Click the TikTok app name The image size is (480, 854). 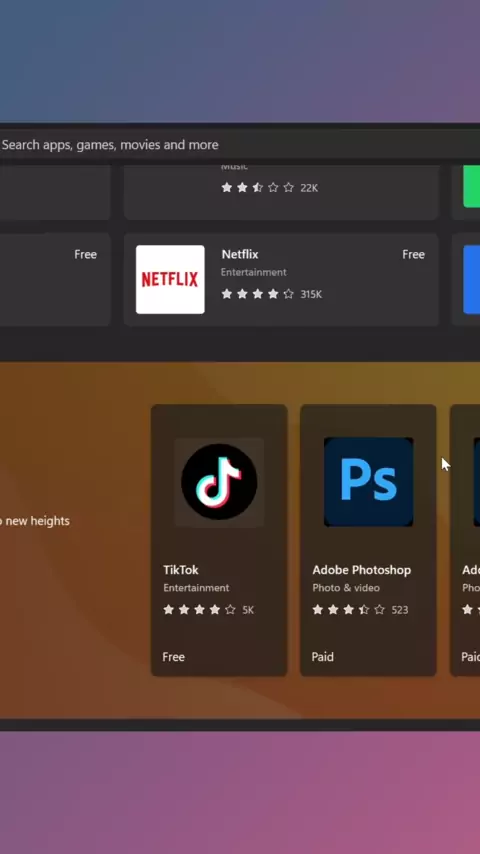point(181,570)
